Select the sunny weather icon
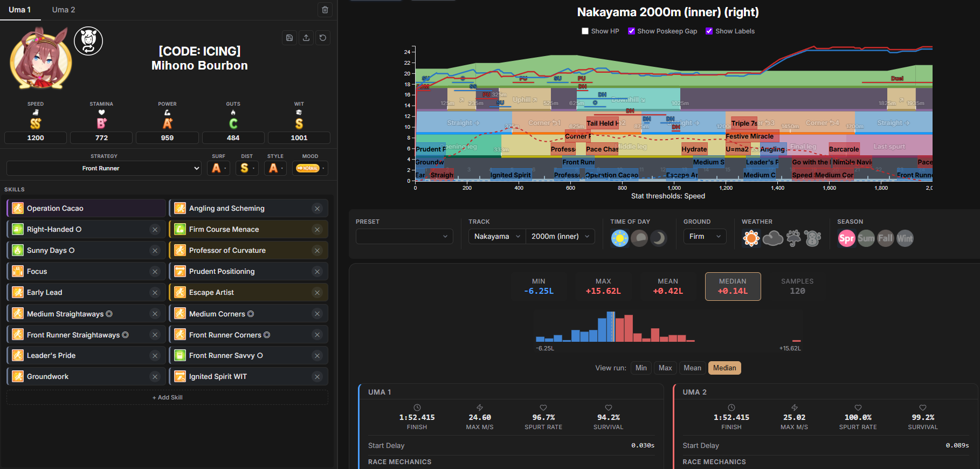The image size is (980, 469). point(751,238)
